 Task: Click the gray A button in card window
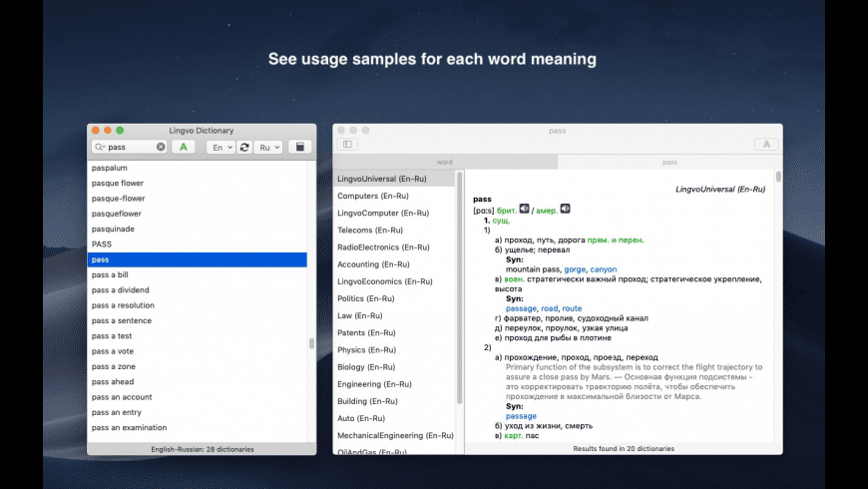[765, 144]
